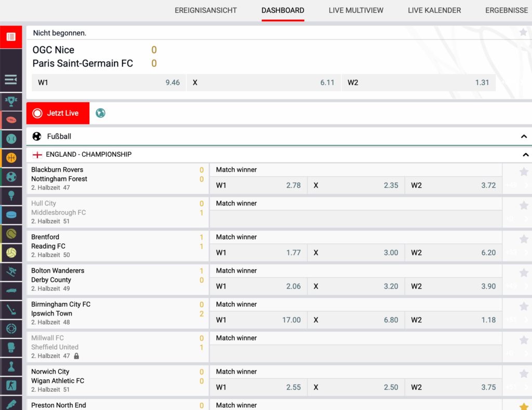Open the Blackburn Rovers vs Nottingham Forest event
This screenshot has height=410, width=532.
[117, 179]
